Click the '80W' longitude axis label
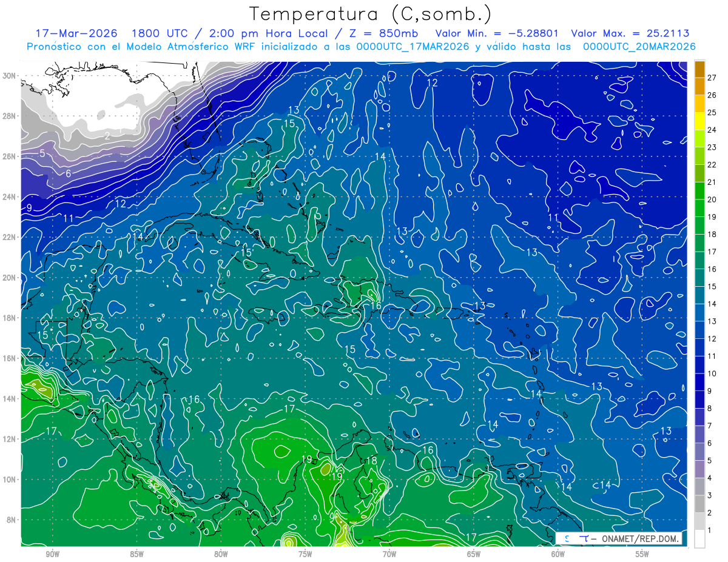This screenshot has height=562, width=728. 221,554
